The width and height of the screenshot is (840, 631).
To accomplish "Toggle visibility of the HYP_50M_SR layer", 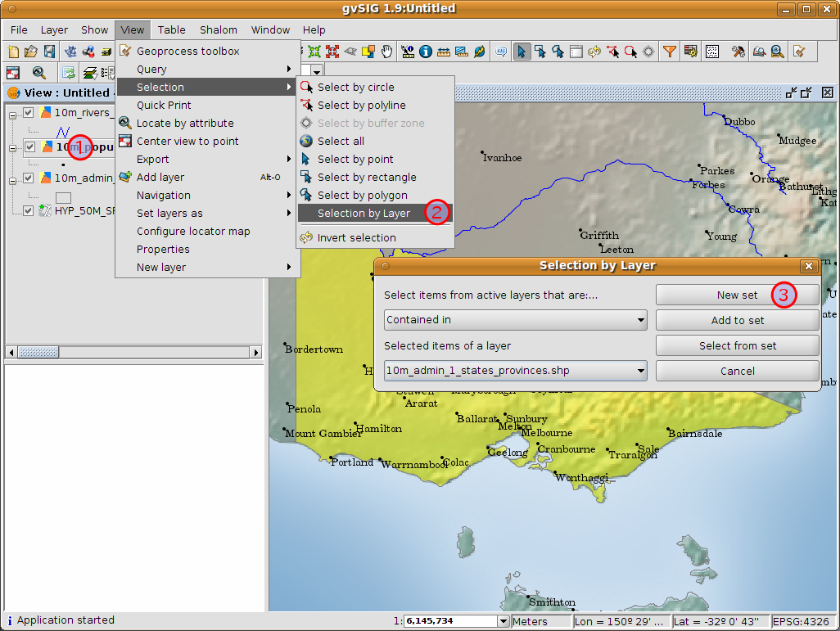I will pos(29,210).
